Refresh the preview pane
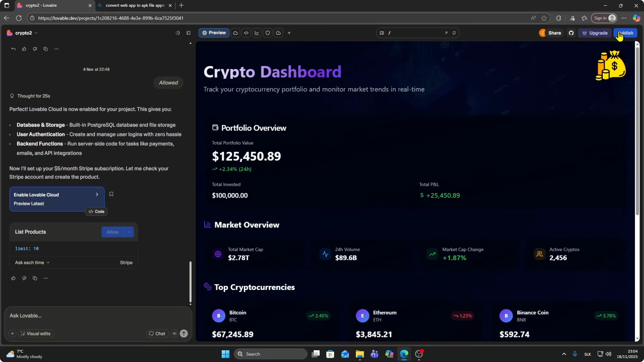Screen dimensions: 644x362 click(454, 33)
